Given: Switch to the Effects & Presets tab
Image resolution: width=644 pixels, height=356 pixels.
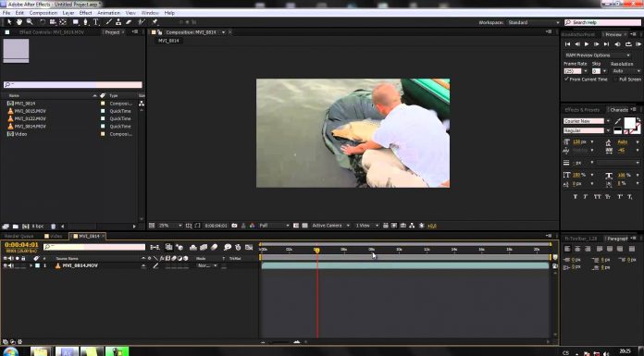Looking at the screenshot, I should [582, 110].
